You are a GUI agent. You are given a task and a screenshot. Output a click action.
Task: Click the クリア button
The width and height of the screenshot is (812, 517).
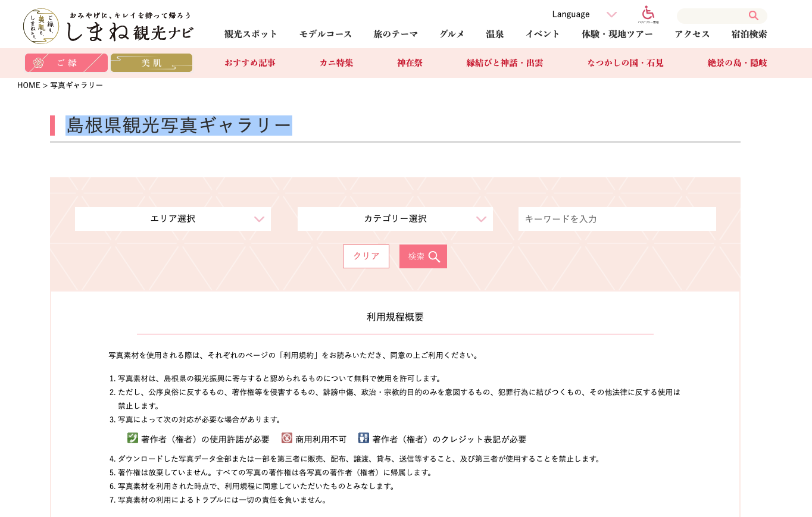[x=366, y=256]
